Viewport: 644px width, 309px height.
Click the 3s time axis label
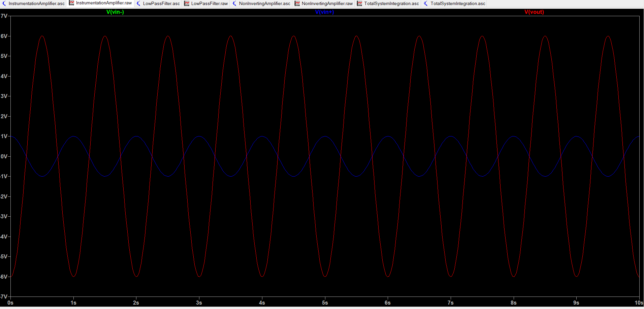pos(199,303)
